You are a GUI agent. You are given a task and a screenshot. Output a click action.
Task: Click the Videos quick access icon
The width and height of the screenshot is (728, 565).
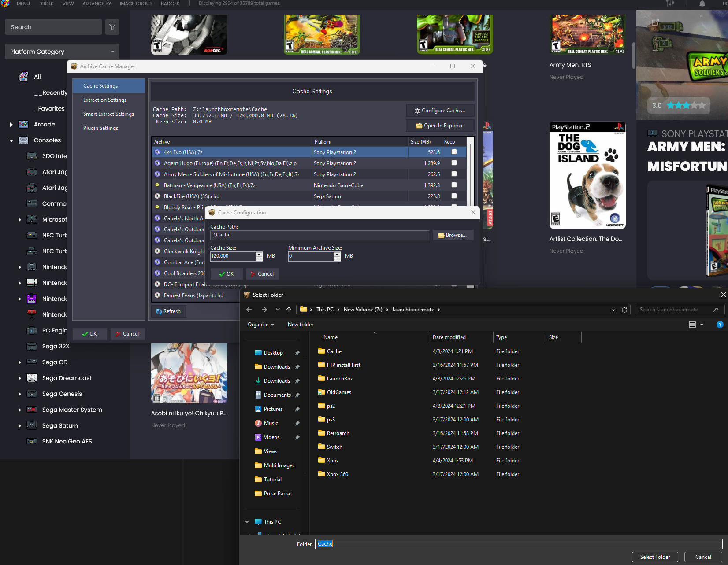point(258,437)
